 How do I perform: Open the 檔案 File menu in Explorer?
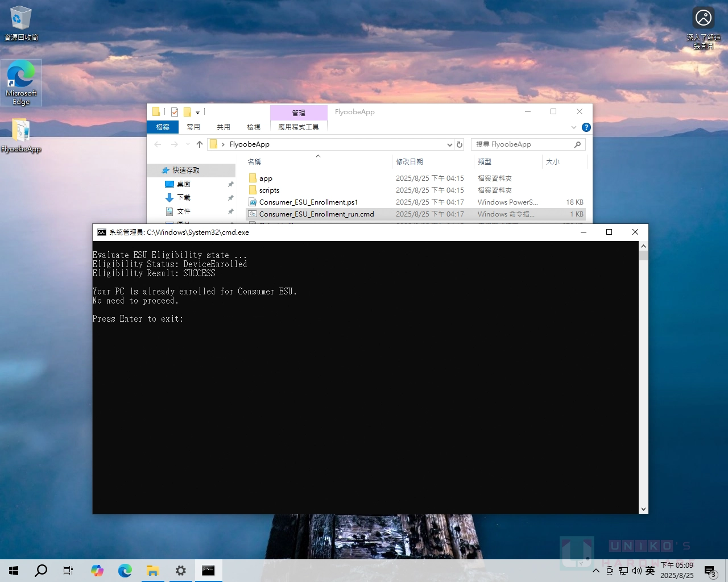coord(163,127)
